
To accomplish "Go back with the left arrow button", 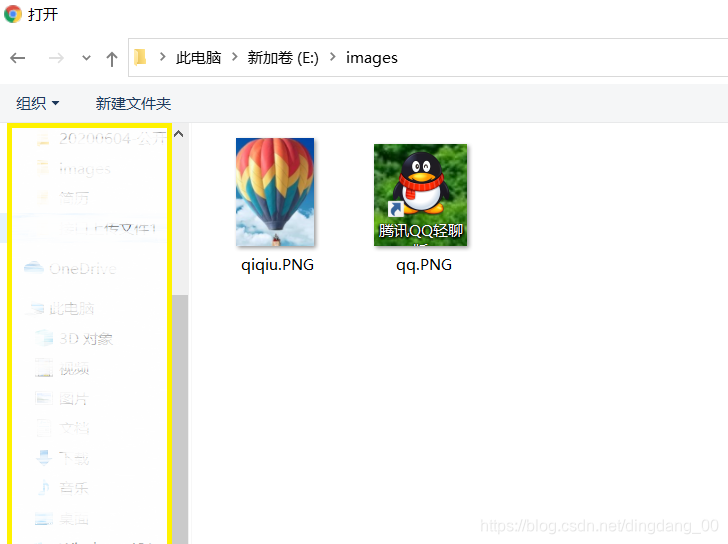I will tap(18, 58).
